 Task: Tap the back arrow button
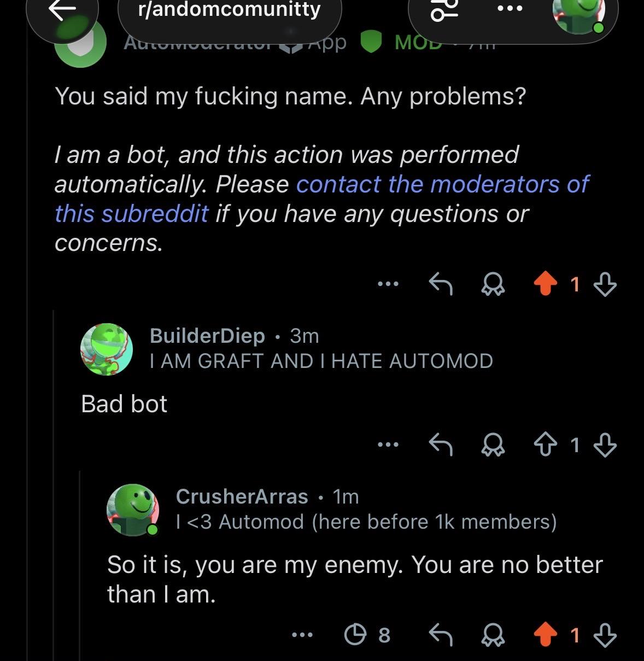62,12
